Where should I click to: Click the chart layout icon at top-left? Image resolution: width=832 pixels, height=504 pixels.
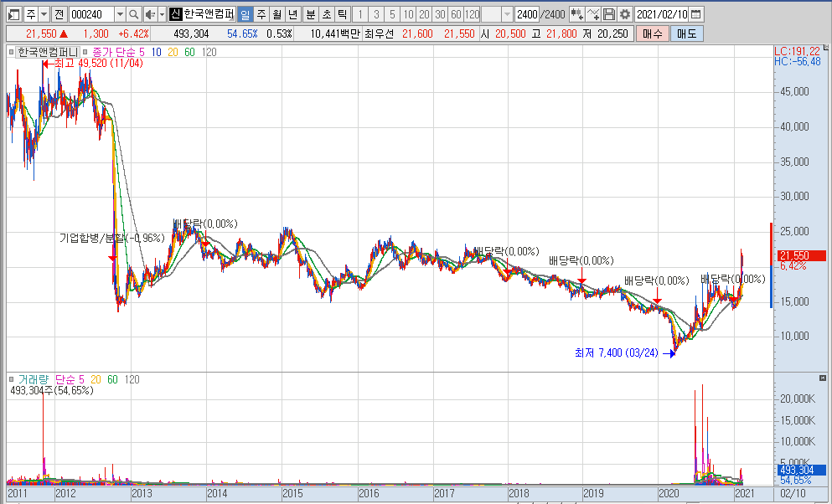point(13,14)
